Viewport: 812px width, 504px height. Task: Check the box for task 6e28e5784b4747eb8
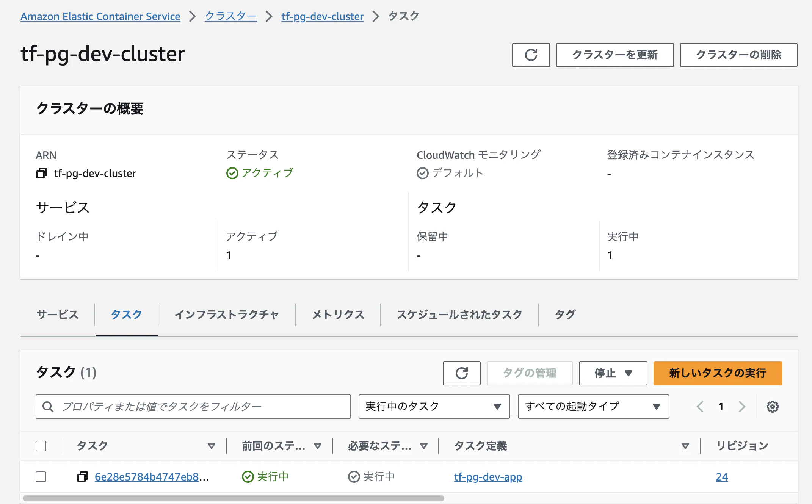pos(41,477)
